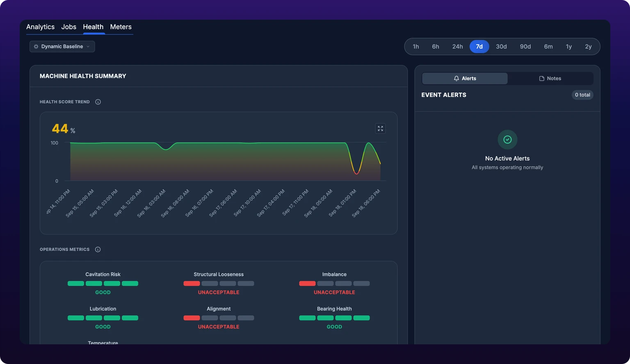Expand the health score chart fullscreen
The image size is (630, 364).
380,128
